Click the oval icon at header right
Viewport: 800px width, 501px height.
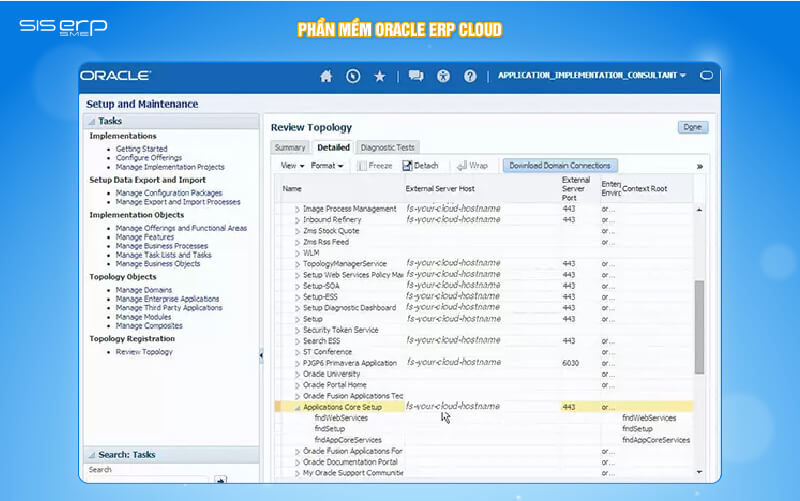click(707, 75)
